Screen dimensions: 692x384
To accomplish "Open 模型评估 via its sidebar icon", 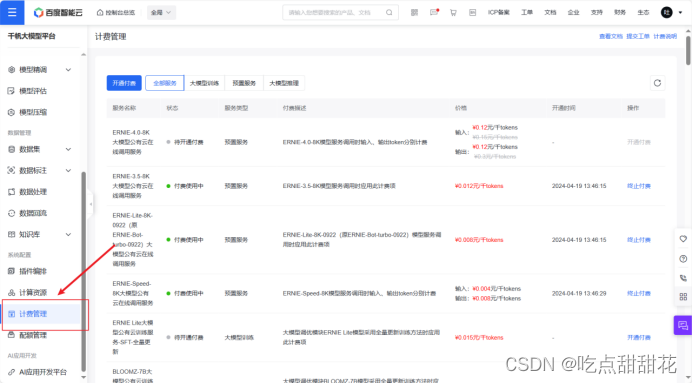I will tap(11, 91).
